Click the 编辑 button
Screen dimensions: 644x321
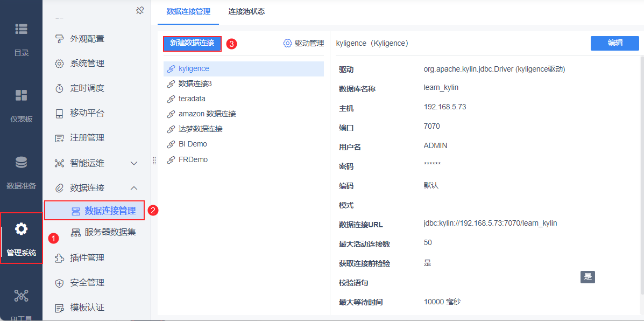[x=615, y=43]
